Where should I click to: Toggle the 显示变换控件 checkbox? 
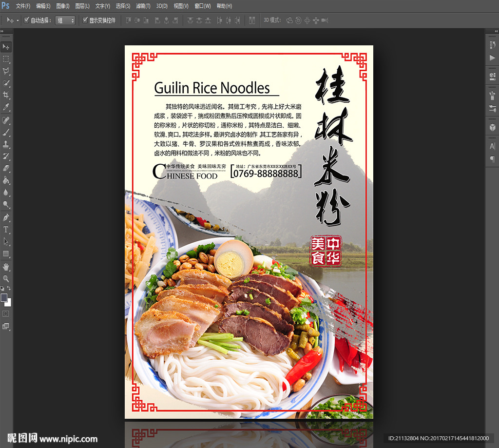(x=85, y=20)
